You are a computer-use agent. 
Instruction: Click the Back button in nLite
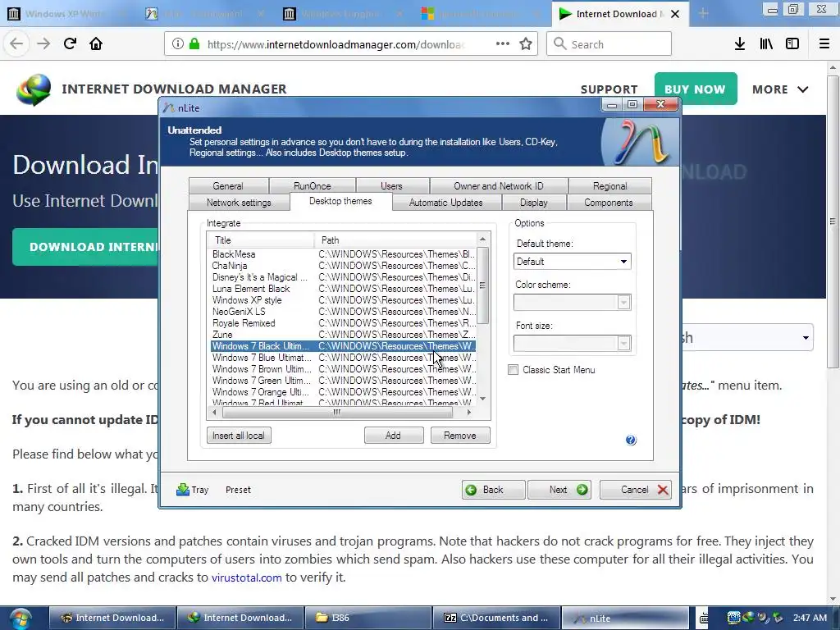click(493, 490)
